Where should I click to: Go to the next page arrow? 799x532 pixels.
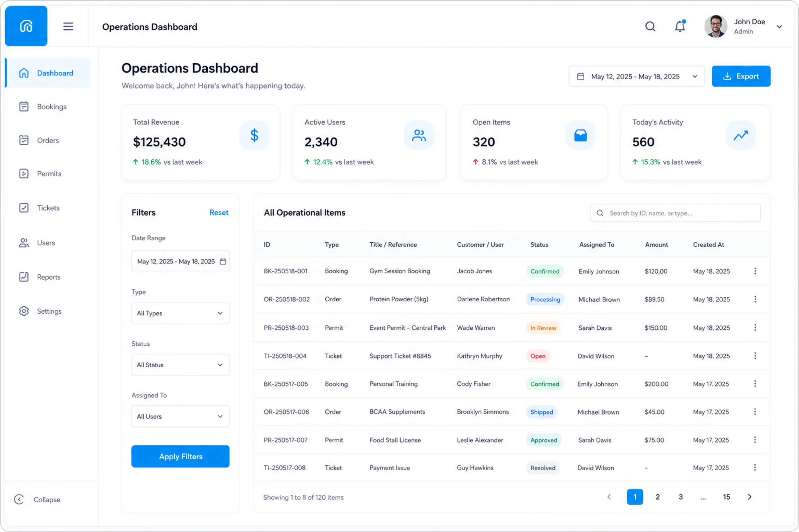[x=750, y=497]
